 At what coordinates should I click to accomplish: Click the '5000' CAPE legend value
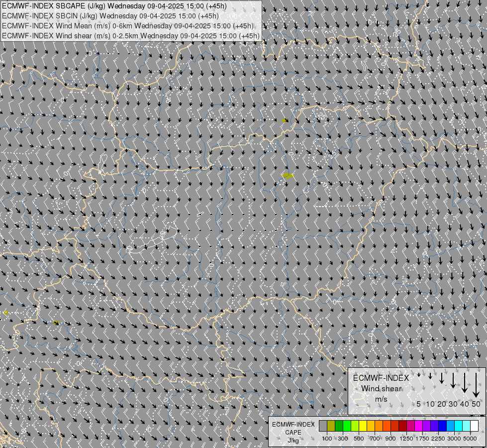click(470, 439)
